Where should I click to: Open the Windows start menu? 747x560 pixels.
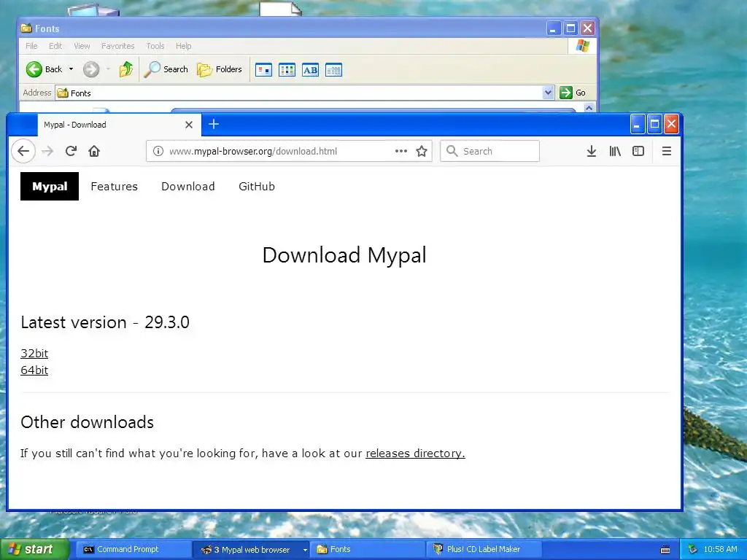(34, 549)
